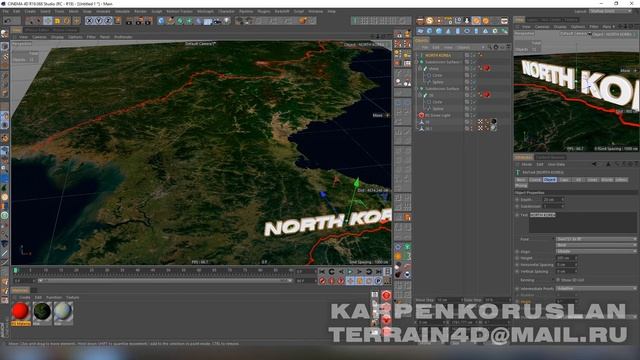Viewport: 640px width, 360px height.
Task: Open Create menu in Material manager
Action: [x=25, y=298]
